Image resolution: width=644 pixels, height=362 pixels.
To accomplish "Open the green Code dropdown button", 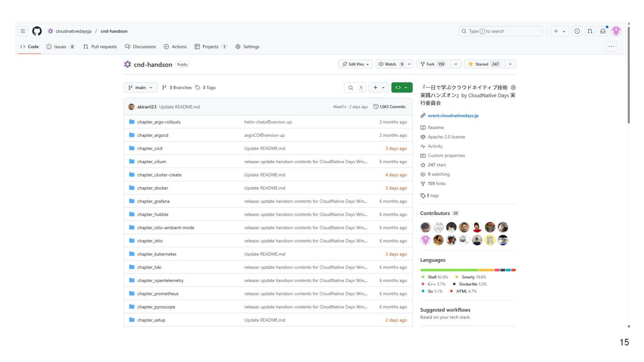I will click(402, 88).
